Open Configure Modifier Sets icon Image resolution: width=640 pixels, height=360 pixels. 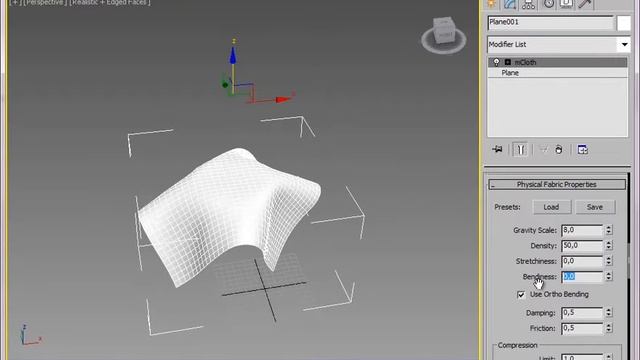point(582,149)
